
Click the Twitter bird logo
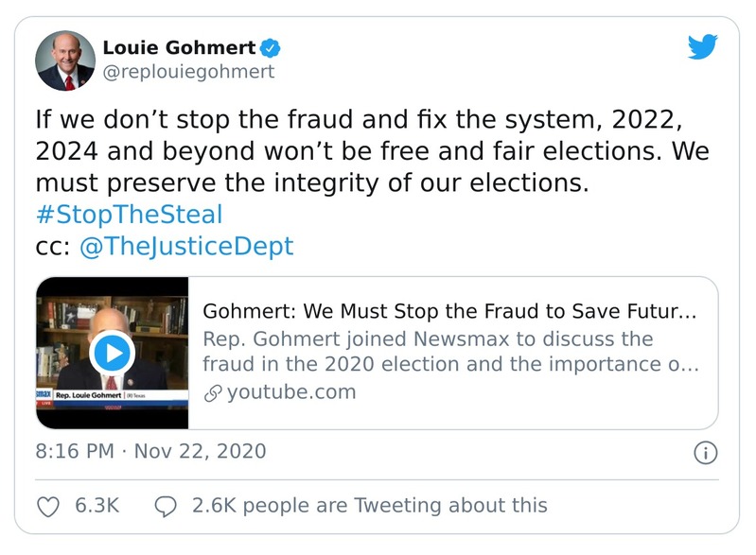tap(702, 46)
